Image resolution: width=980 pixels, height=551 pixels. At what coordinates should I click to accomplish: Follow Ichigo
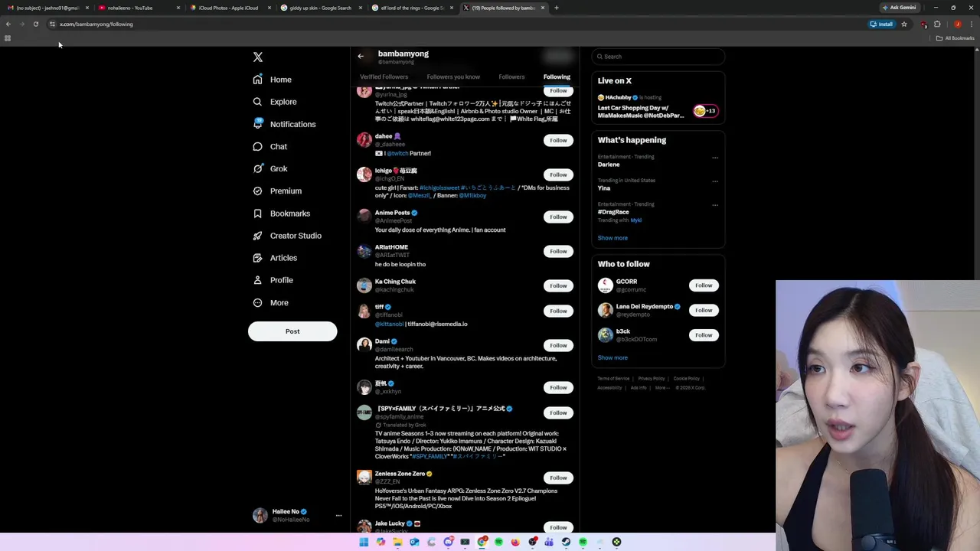pyautogui.click(x=558, y=174)
